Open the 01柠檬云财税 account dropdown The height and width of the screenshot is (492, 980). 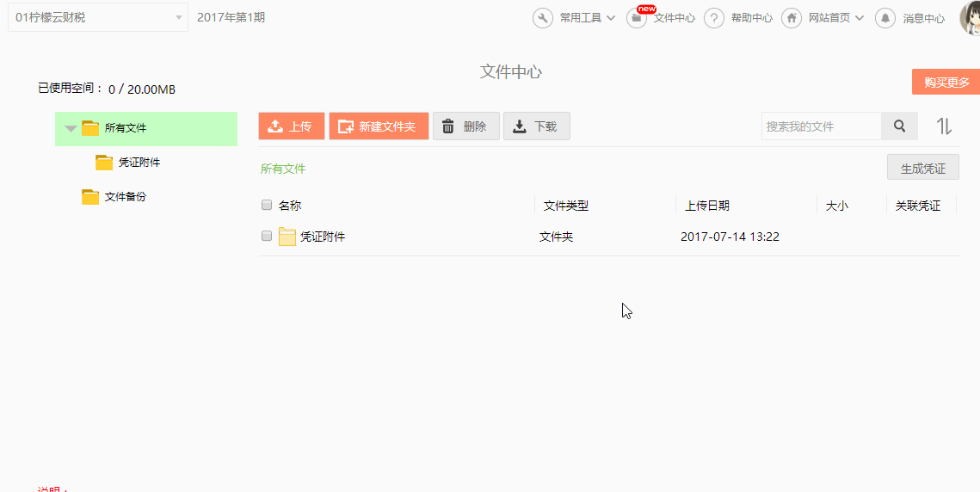[97, 17]
